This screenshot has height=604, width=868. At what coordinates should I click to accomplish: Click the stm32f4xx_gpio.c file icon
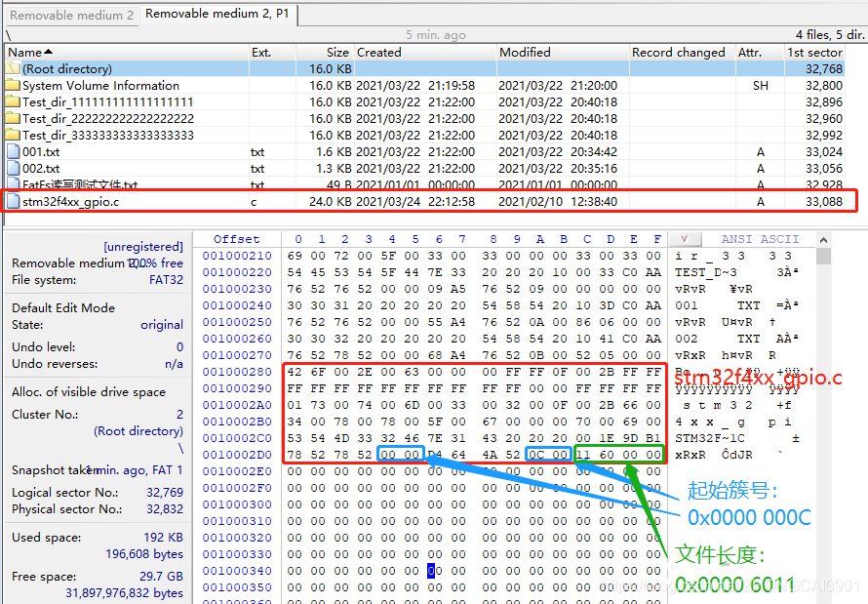(14, 202)
